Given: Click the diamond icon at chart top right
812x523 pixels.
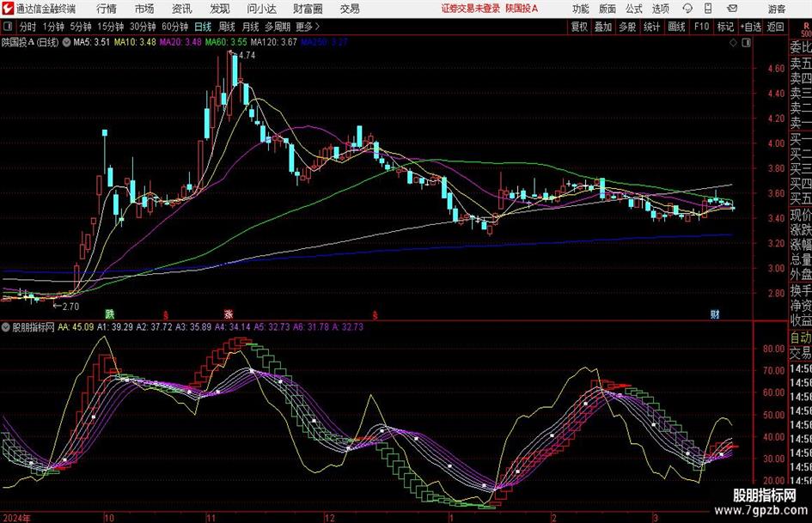Looking at the screenshot, I should [x=733, y=43].
